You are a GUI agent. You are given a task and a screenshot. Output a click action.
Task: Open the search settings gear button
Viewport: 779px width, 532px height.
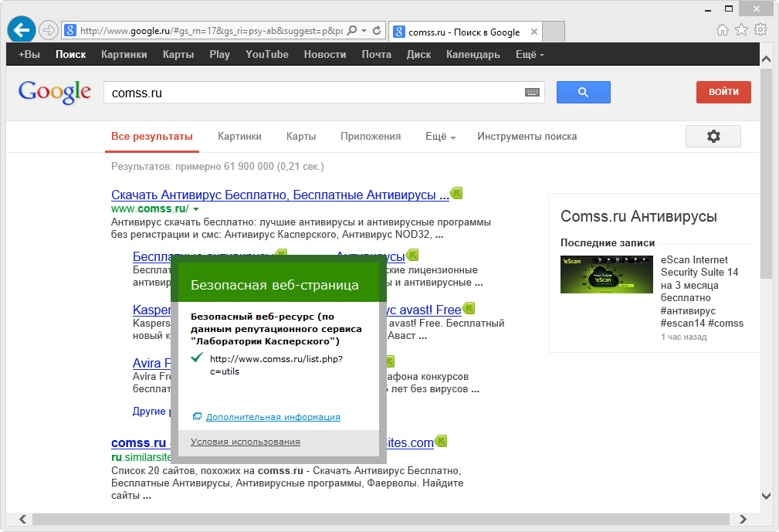pyautogui.click(x=713, y=136)
